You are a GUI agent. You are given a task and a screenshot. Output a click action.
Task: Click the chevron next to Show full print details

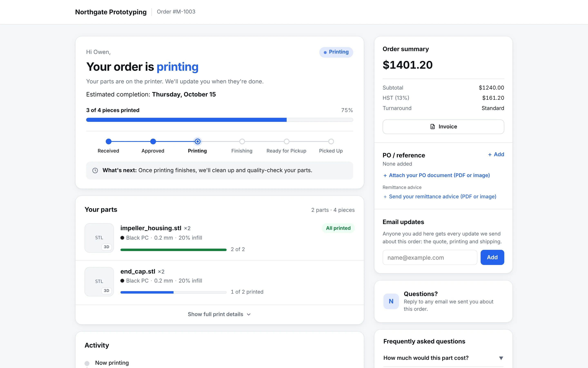pyautogui.click(x=248, y=314)
